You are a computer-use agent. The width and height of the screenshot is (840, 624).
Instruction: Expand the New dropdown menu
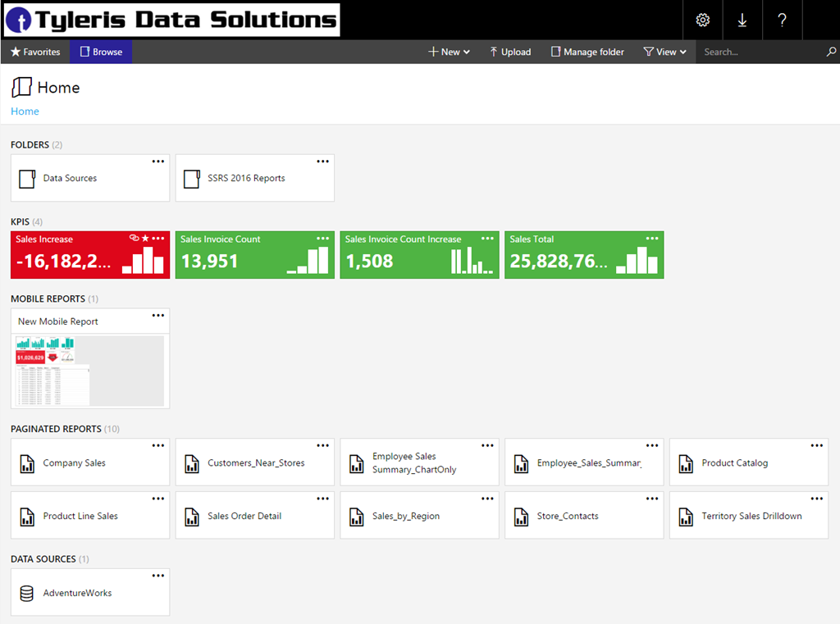450,52
